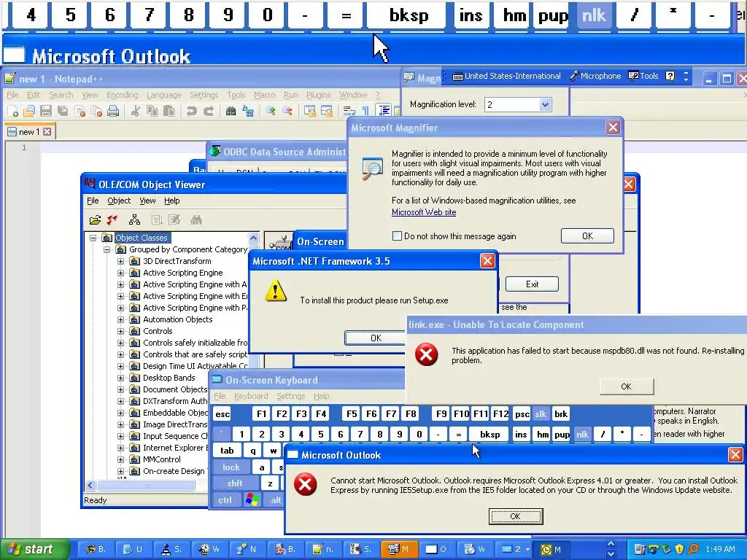Click the magnifier icon in the system tray
The height and width of the screenshot is (560, 747).
[x=693, y=549]
